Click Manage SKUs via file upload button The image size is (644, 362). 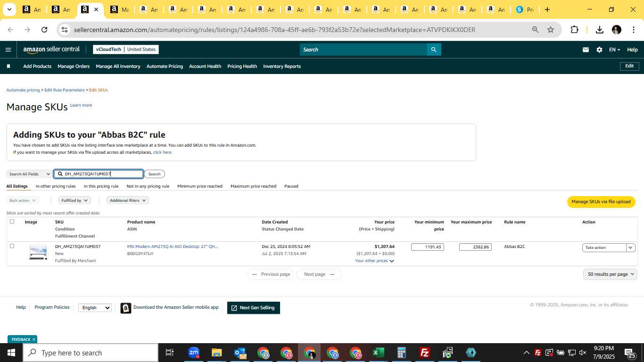click(x=601, y=202)
